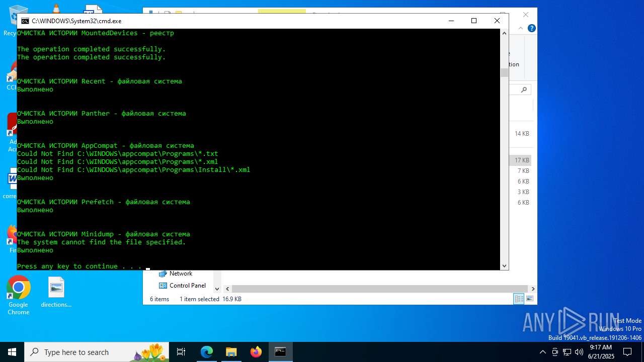644x362 pixels.
Task: Click '1 item selected' status text
Action: [199, 299]
